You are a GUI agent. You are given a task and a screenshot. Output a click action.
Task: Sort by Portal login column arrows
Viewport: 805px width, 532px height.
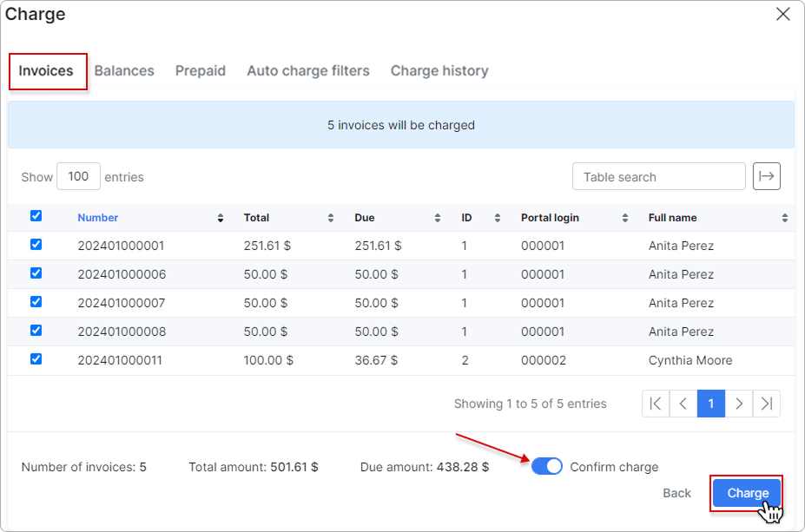pos(625,218)
